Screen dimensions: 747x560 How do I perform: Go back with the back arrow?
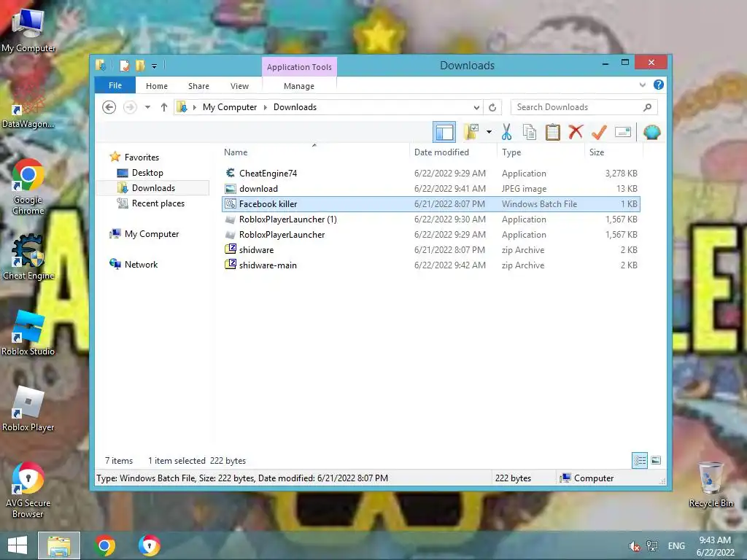[x=109, y=107]
